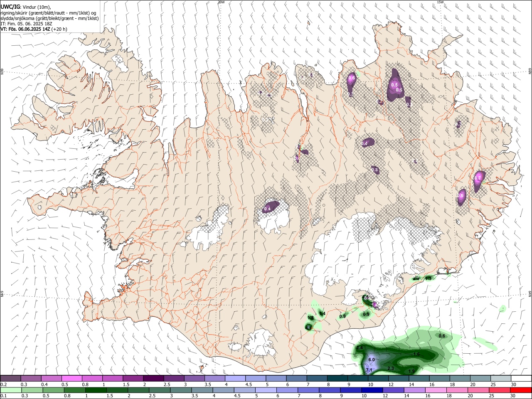532x399 pixels.
Task: Click the 'IT: Fim. 05. 06. 2025 18Z' line
Action: tap(26, 24)
